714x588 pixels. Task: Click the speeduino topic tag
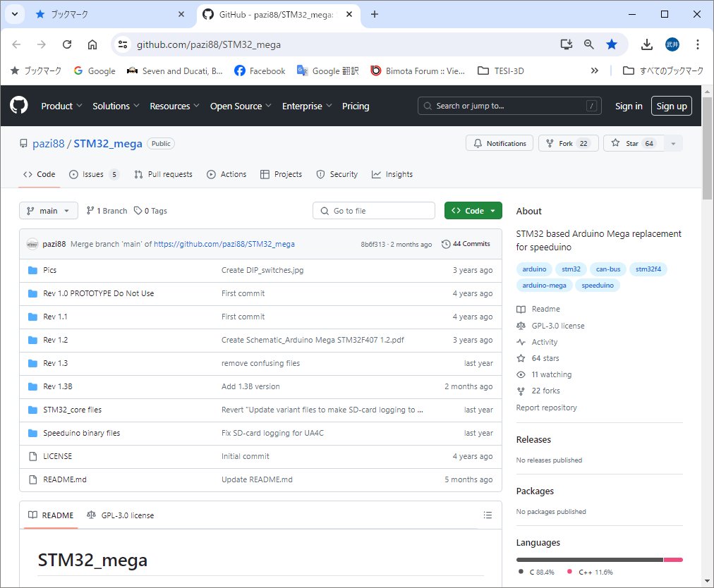pos(598,286)
